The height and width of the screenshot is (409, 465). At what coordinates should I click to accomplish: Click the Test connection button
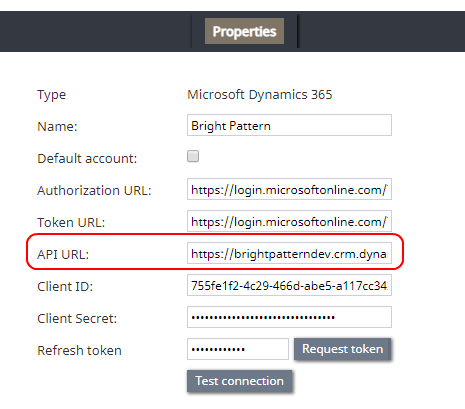click(239, 381)
